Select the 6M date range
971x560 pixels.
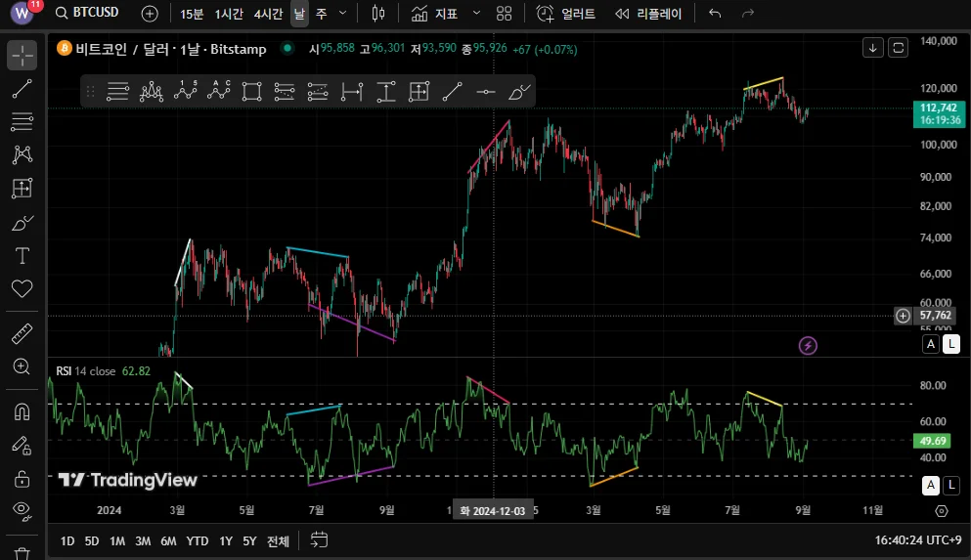[x=168, y=540]
